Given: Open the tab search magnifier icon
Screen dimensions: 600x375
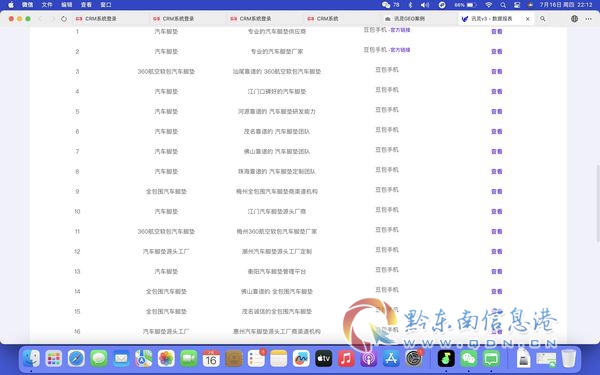Looking at the screenshot, I should click(x=543, y=19).
